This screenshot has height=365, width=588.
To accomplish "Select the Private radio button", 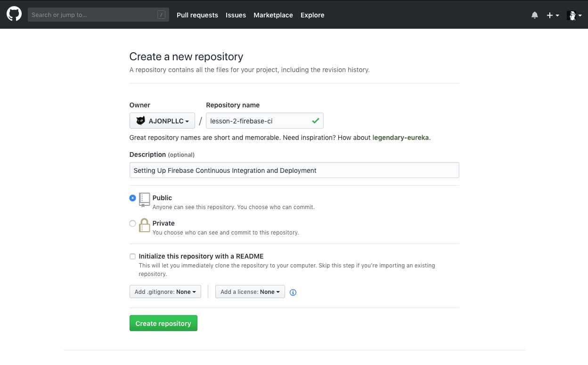I will (x=133, y=224).
